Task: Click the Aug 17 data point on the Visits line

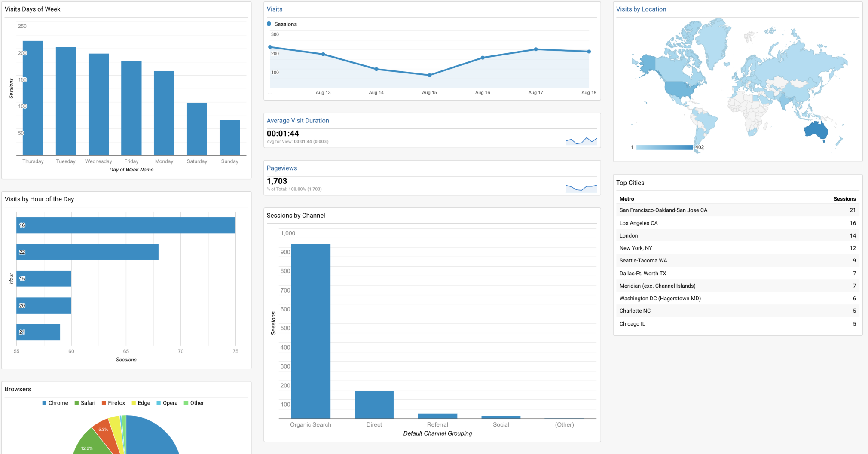Action: click(x=535, y=49)
